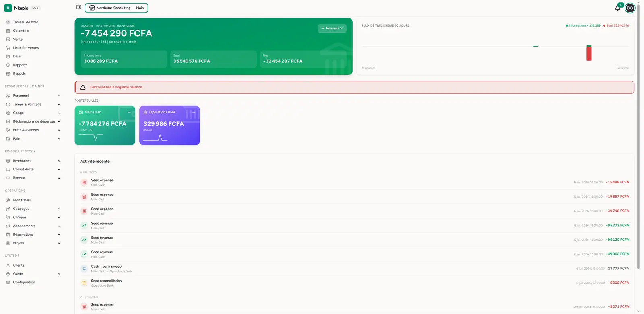
Task: Click the Temps & Pointage clock icon
Action: (x=8, y=104)
